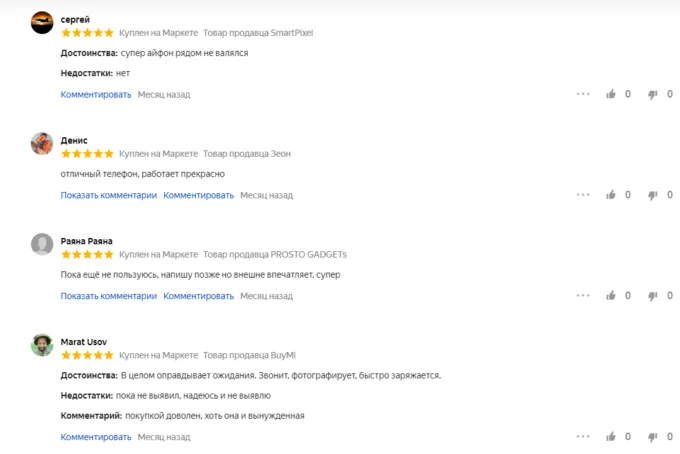
Task: Reply to Денис's review via Комментировать
Action: tap(199, 195)
